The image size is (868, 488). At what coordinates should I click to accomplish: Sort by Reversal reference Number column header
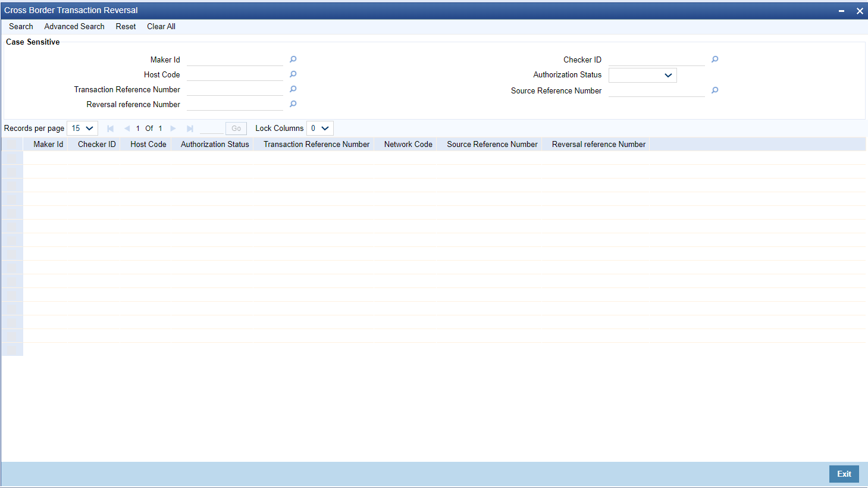tap(598, 145)
